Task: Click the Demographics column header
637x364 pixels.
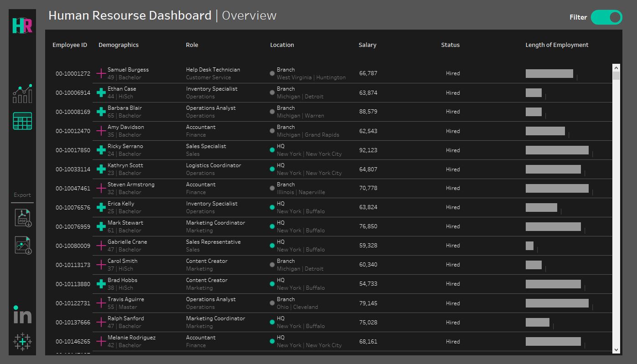Action: [119, 45]
